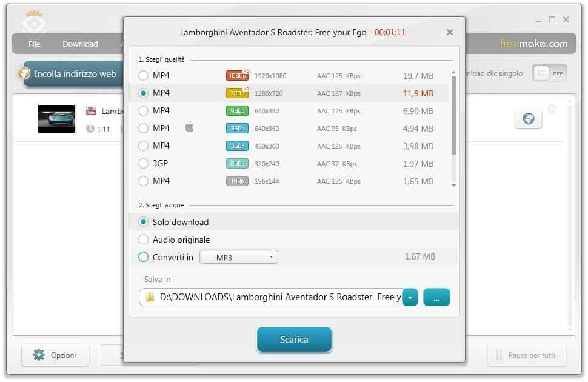Click the 240p quality badge

(237, 163)
